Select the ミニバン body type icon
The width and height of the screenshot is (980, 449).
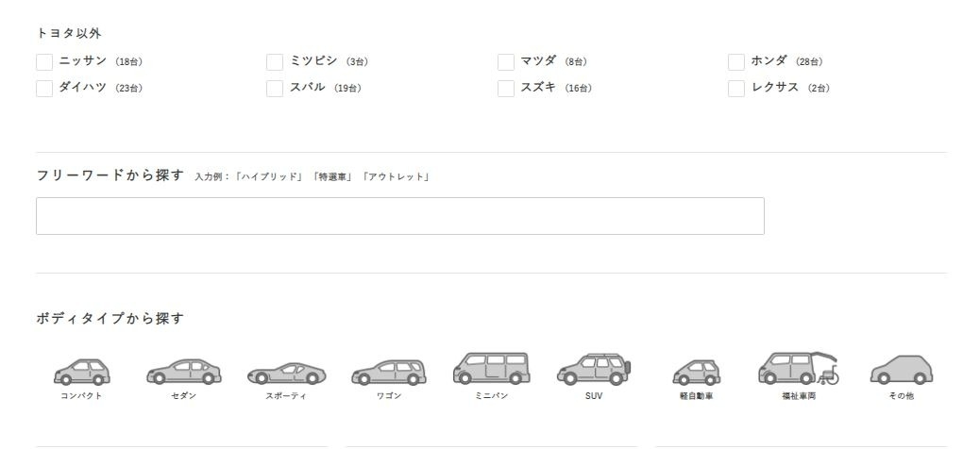[491, 369]
